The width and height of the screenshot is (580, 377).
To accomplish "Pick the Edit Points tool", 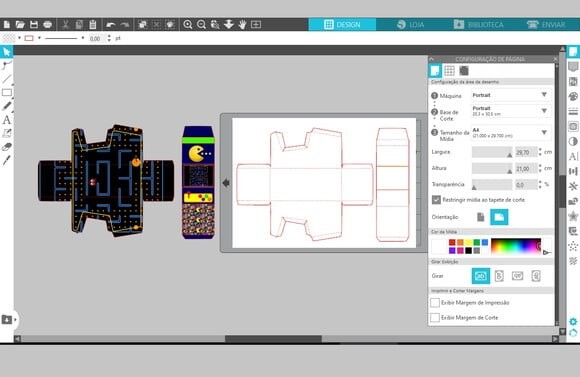I will (7, 65).
